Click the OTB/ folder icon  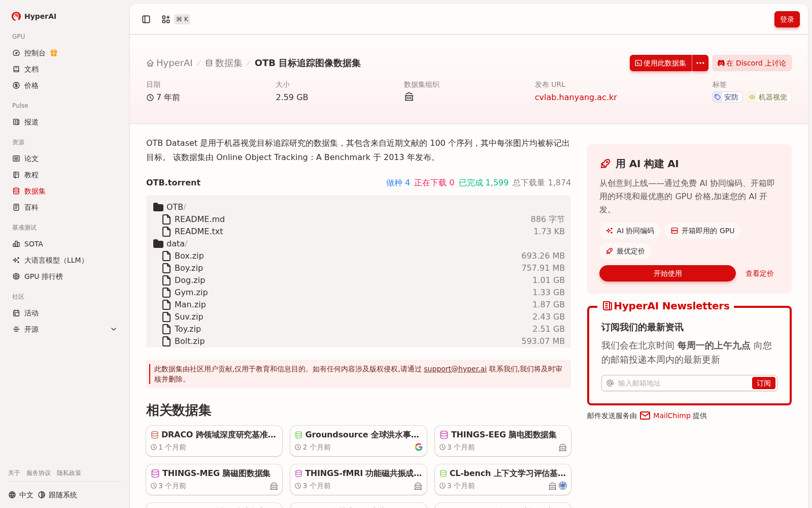click(158, 207)
